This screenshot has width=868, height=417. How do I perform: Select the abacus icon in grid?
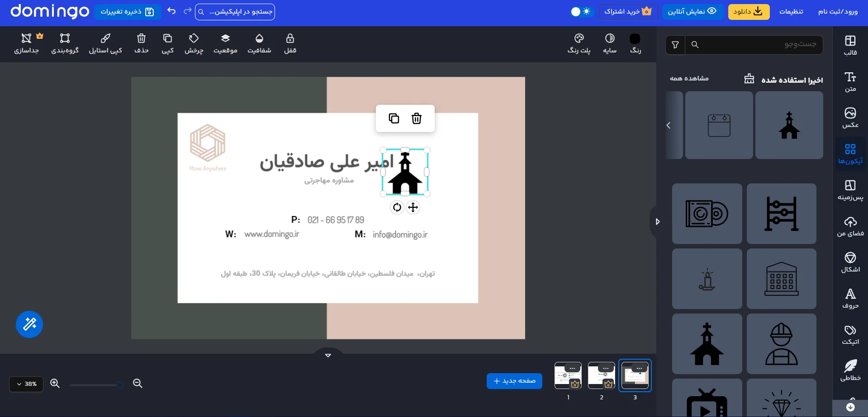tap(782, 214)
